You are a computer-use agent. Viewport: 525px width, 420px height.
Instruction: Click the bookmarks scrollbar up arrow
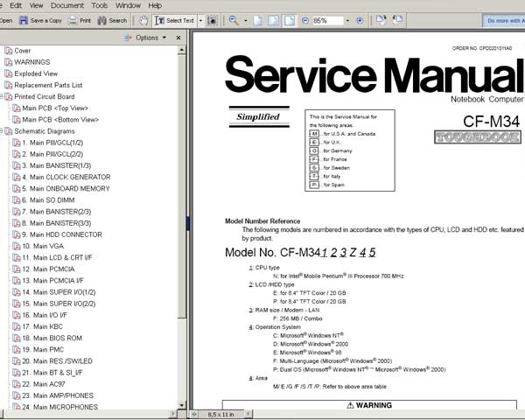click(x=181, y=50)
